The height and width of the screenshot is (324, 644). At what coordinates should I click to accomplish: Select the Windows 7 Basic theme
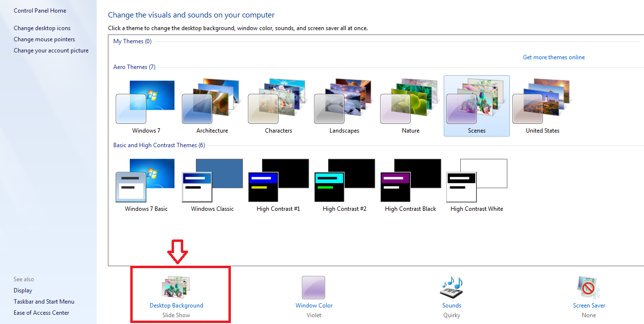pos(146,180)
